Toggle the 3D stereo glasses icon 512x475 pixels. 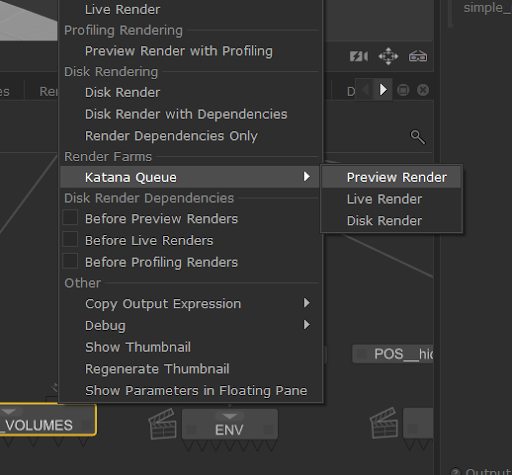[418, 56]
